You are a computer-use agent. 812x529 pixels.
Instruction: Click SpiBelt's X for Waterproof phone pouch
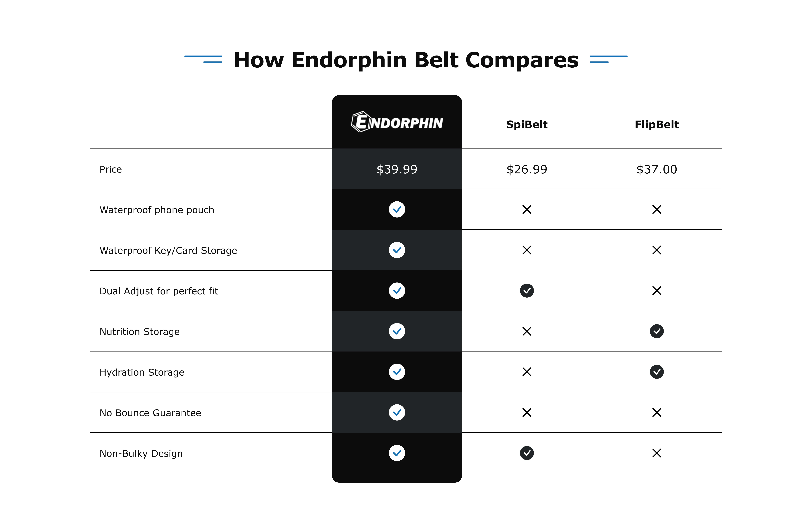coord(527,209)
